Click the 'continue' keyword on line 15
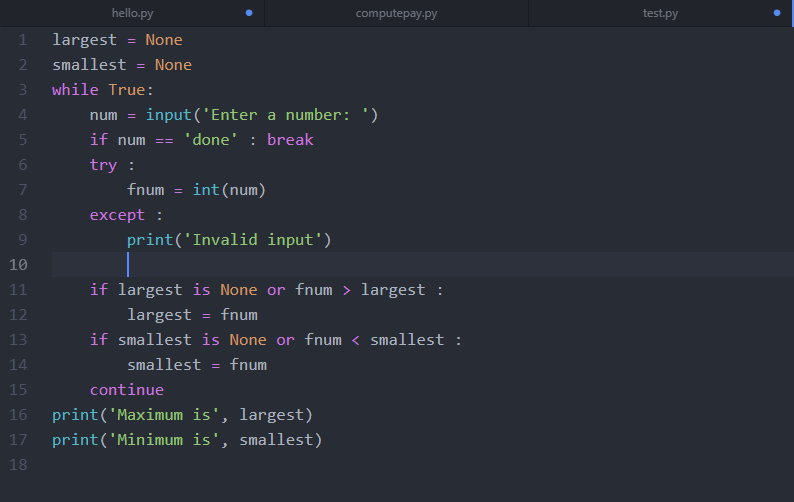 pos(127,390)
